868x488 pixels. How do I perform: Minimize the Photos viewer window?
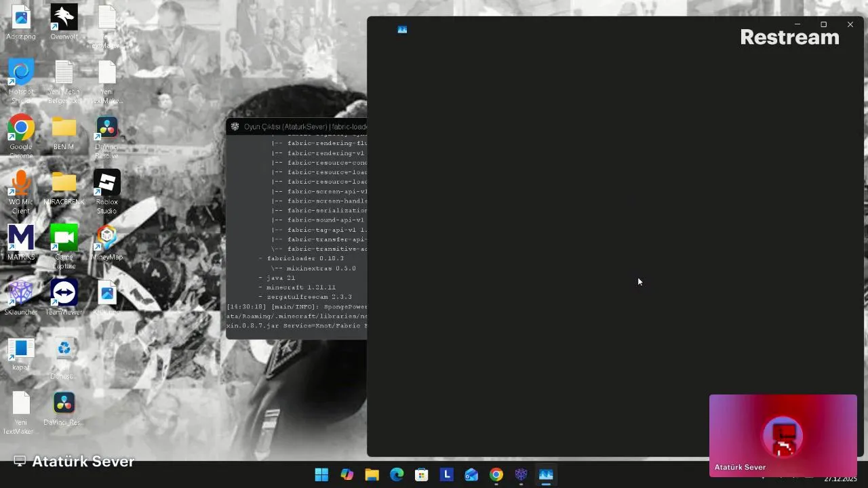797,24
